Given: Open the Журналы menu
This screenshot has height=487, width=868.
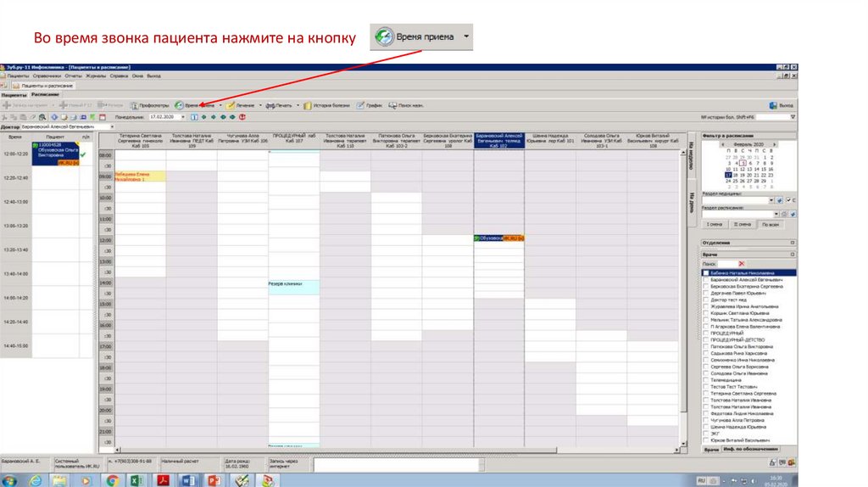Looking at the screenshot, I should [x=96, y=76].
